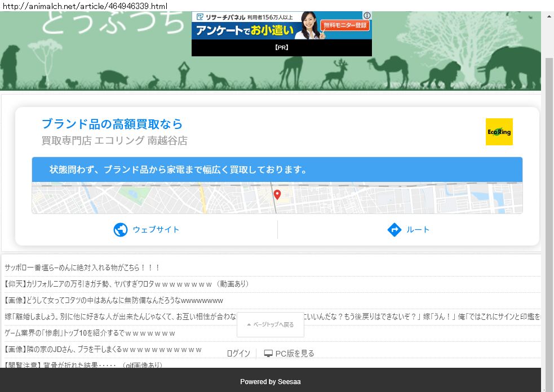Open the ゲーム業界の「惨劇」トップ10 article
This screenshot has height=392, width=554.
pos(90,333)
